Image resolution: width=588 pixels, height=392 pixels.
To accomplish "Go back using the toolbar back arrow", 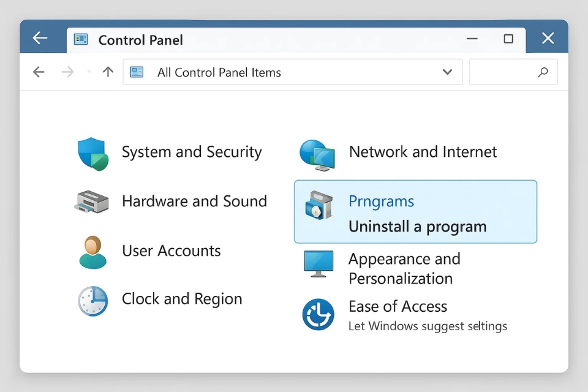I will (x=39, y=72).
